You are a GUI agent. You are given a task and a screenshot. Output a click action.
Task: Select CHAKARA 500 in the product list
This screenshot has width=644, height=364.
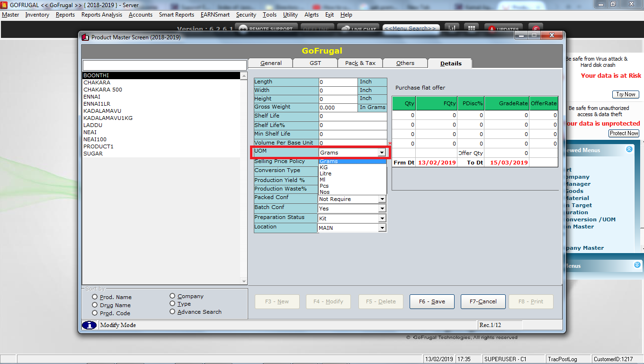pyautogui.click(x=161, y=90)
